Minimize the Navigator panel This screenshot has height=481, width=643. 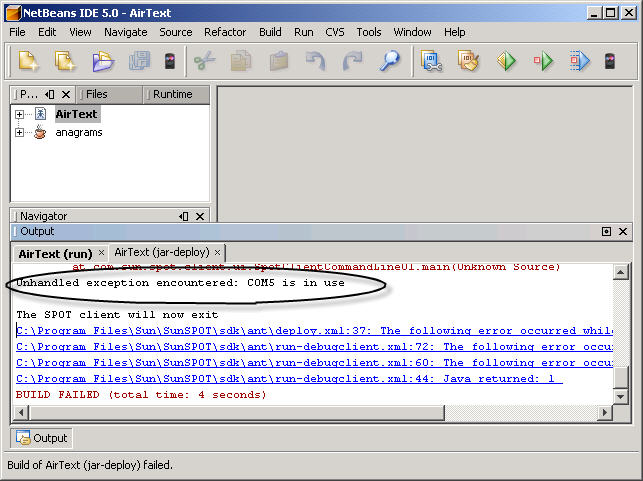coord(184,216)
